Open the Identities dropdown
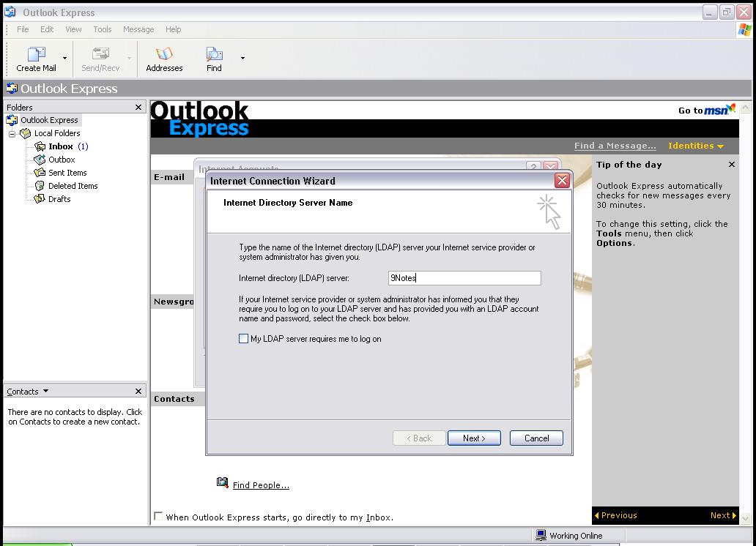This screenshot has width=756, height=546. coord(696,146)
